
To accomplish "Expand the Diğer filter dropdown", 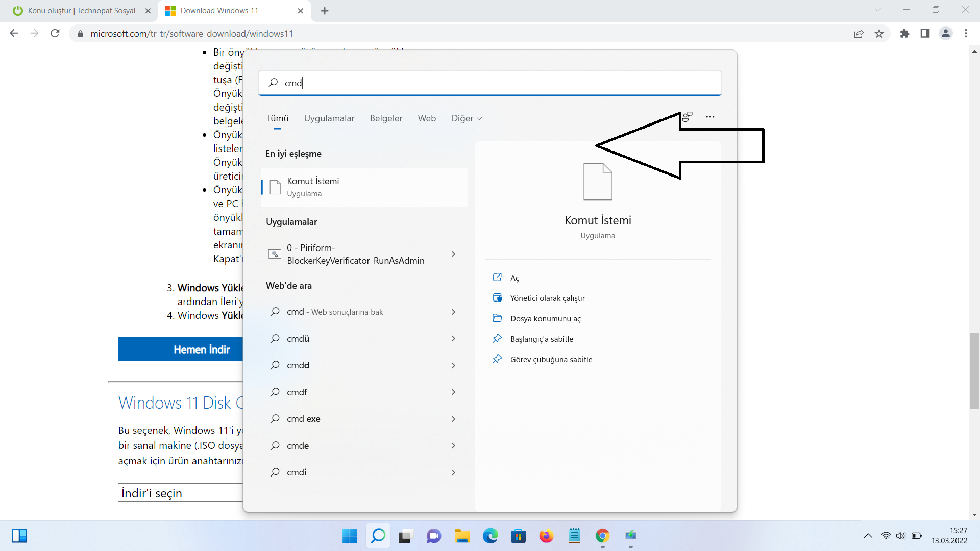I will coord(466,118).
